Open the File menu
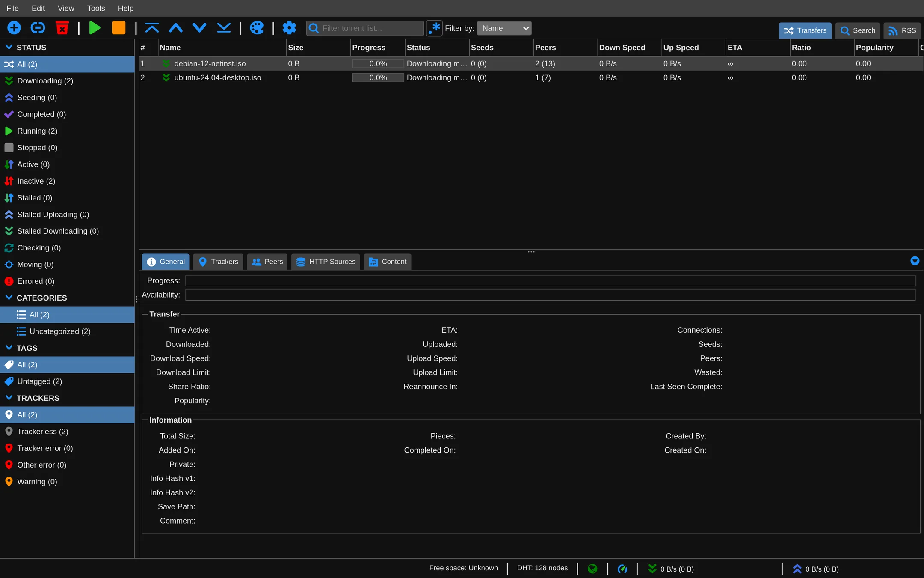 (12, 8)
